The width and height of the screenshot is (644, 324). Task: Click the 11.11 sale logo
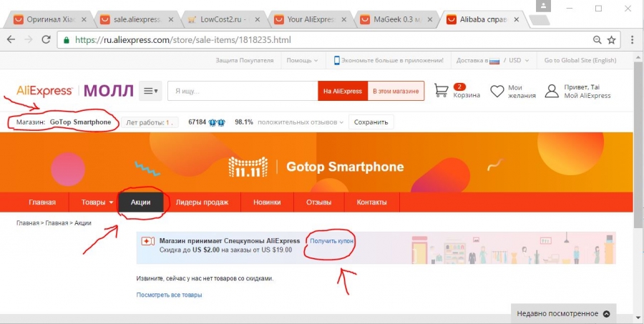tap(248, 167)
